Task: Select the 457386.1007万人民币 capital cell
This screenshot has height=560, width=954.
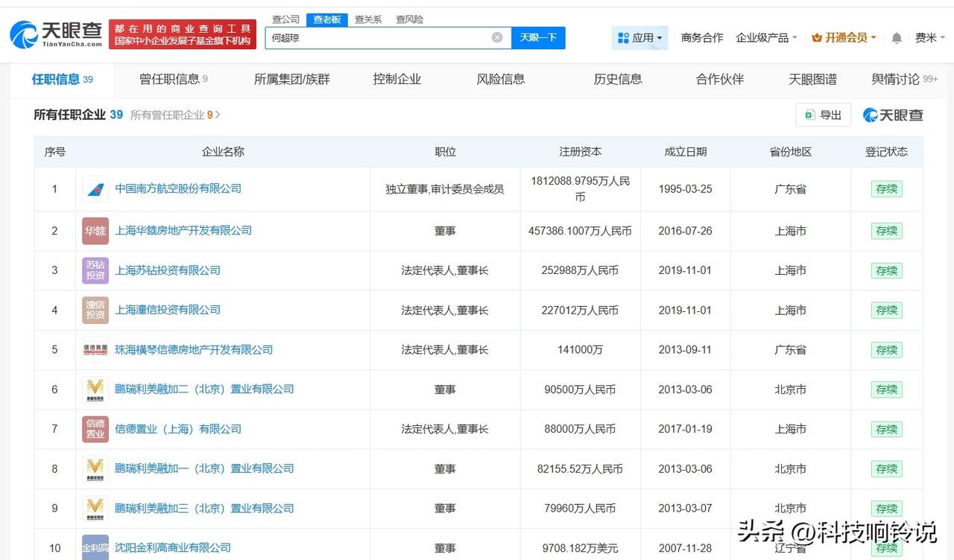Action: [x=581, y=231]
